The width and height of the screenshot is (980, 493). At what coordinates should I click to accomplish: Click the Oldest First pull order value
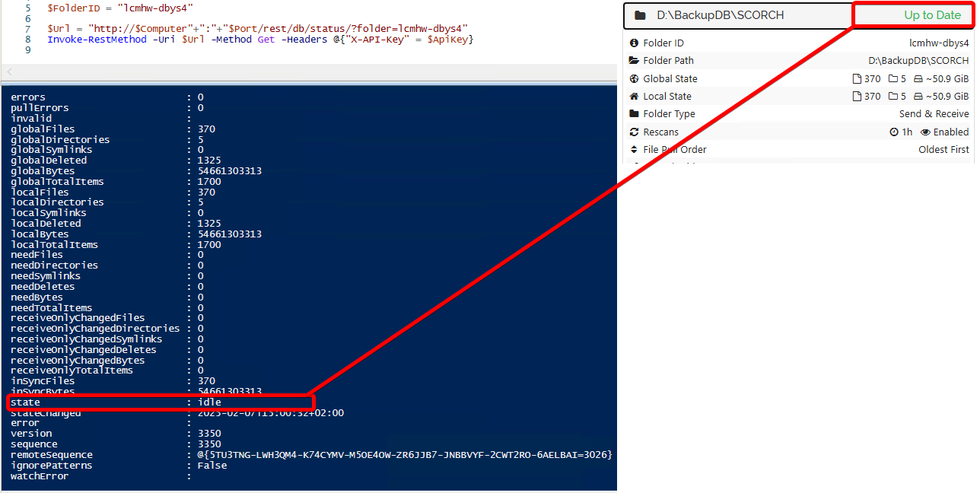(x=943, y=150)
